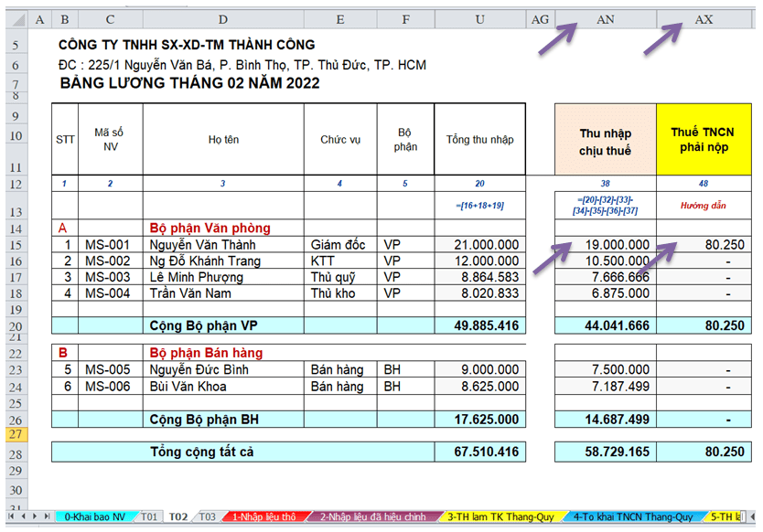
Task: Switch to sheet tab T03
Action: click(x=208, y=517)
